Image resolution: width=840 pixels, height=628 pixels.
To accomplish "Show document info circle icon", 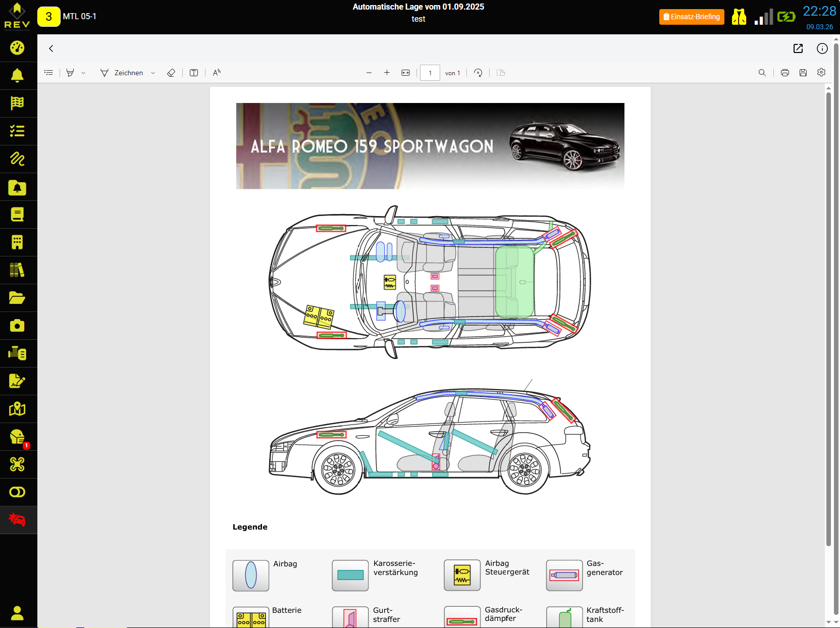I will click(x=822, y=48).
